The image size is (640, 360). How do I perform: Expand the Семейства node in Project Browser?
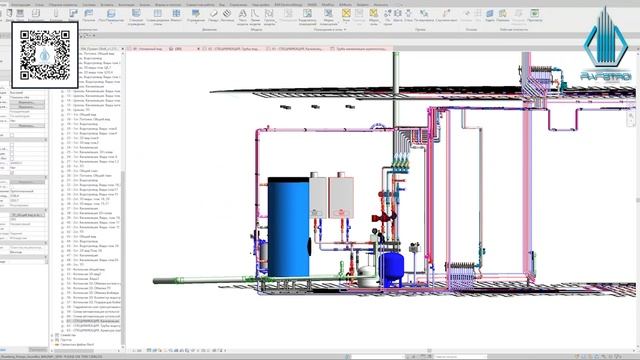(52, 335)
